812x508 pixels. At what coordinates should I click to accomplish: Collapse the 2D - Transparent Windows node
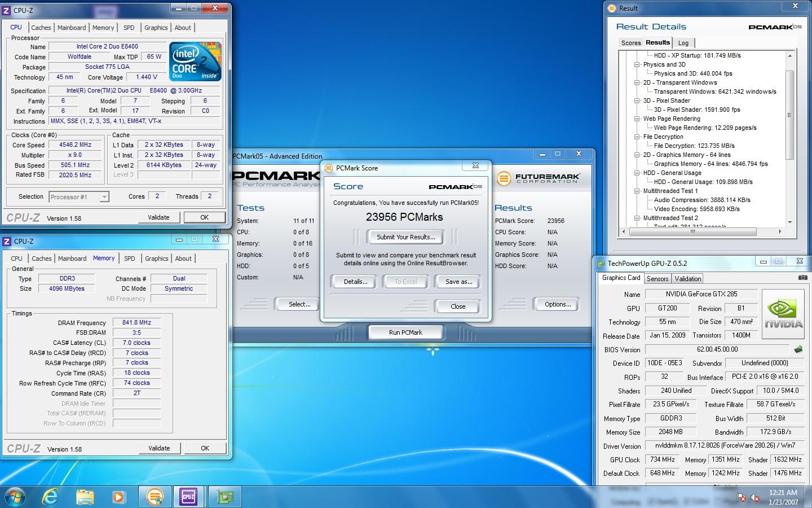[x=637, y=82]
